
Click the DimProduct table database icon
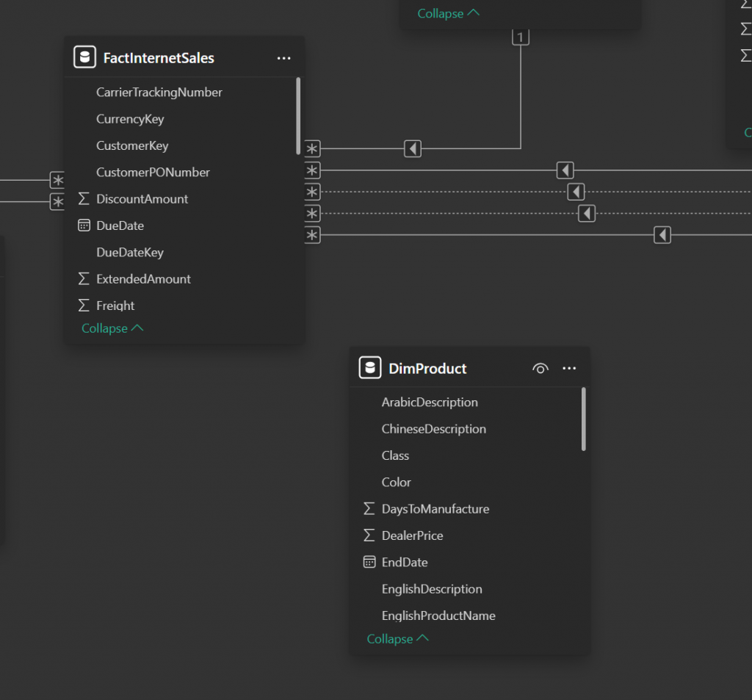click(370, 368)
